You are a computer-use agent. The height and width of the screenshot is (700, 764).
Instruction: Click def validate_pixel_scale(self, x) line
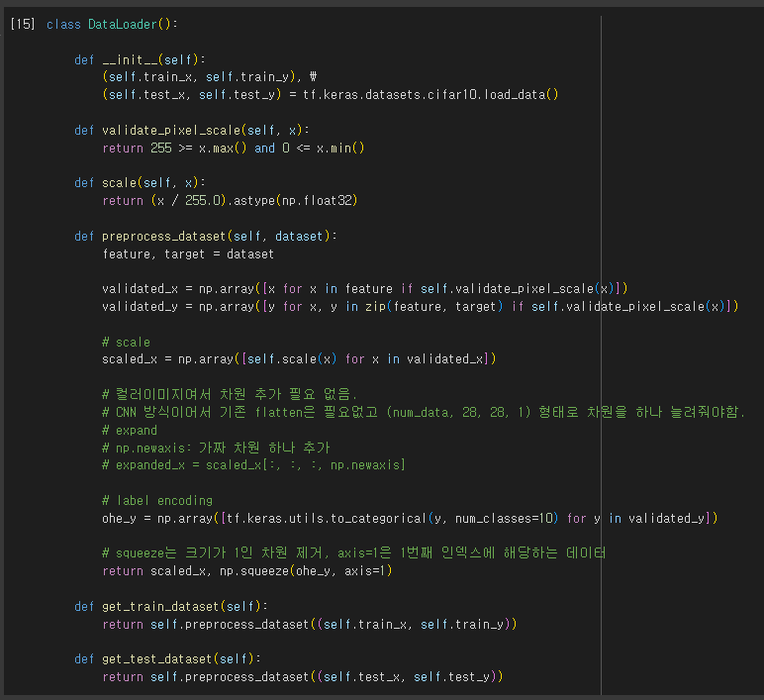(x=191, y=130)
